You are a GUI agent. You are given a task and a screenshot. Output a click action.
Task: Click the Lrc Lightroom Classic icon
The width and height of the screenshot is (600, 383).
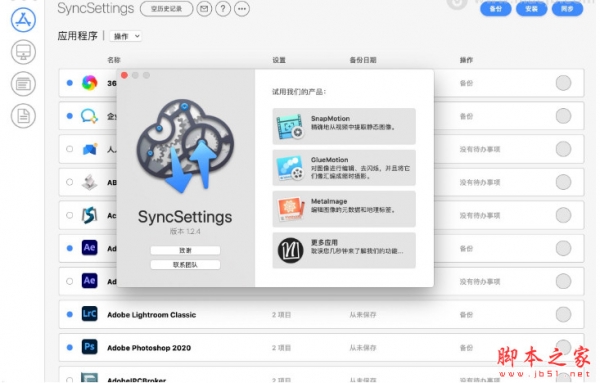(x=90, y=314)
